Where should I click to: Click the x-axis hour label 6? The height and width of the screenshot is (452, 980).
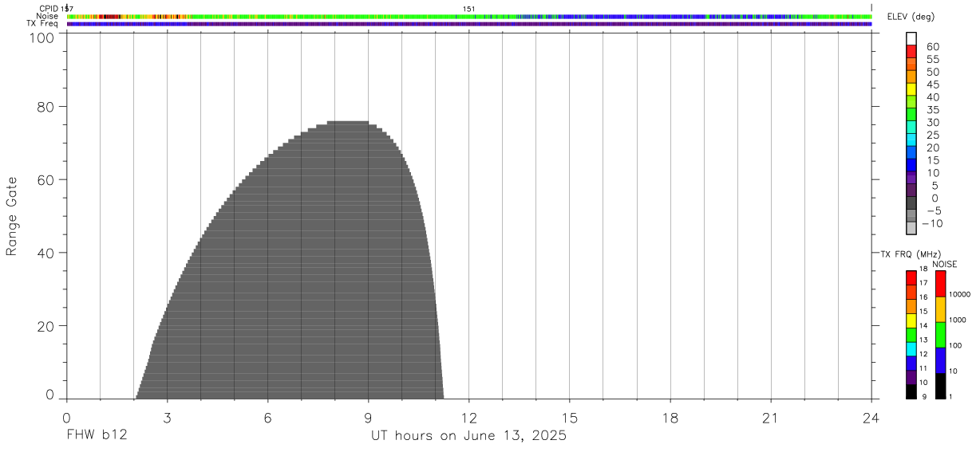tap(267, 419)
